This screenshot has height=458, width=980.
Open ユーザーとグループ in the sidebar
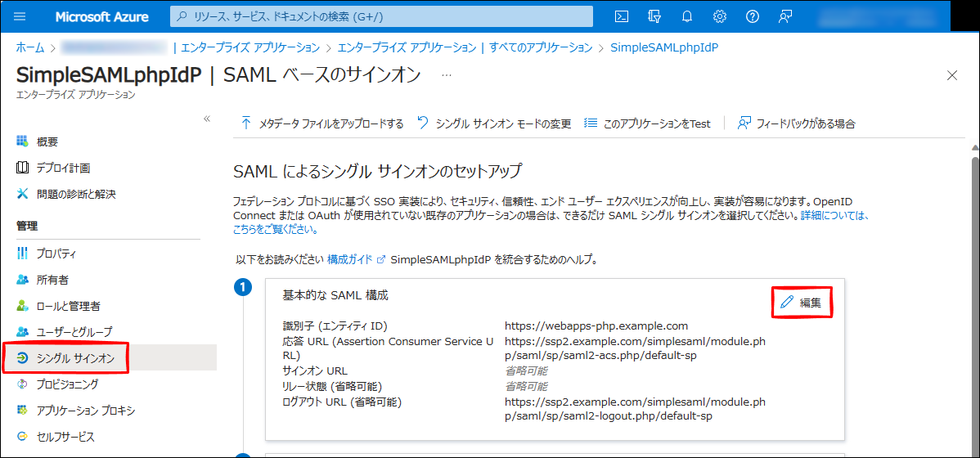click(74, 332)
